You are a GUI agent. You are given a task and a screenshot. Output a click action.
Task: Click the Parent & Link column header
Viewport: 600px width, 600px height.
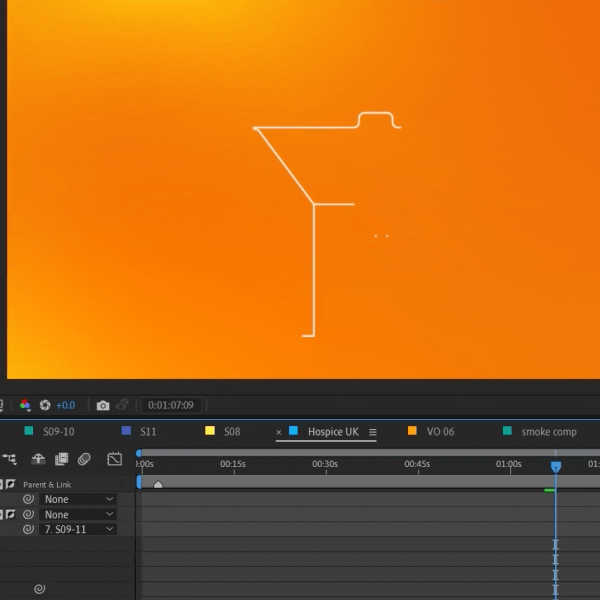pos(47,484)
